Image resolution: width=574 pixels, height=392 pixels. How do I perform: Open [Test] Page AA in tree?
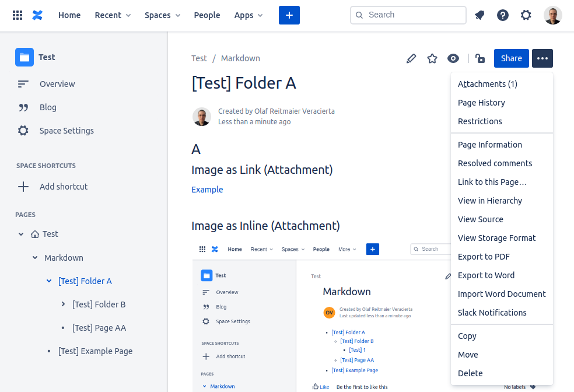tap(99, 328)
